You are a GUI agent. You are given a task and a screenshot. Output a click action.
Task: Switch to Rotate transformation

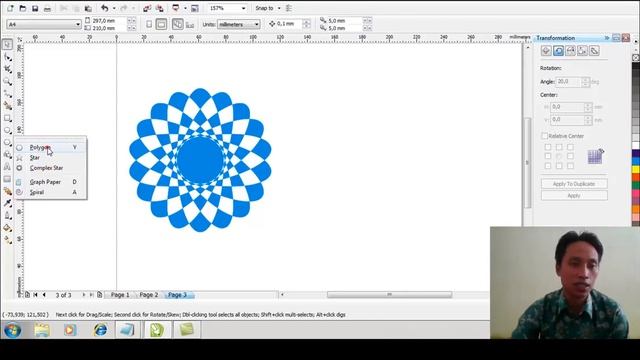[x=558, y=51]
